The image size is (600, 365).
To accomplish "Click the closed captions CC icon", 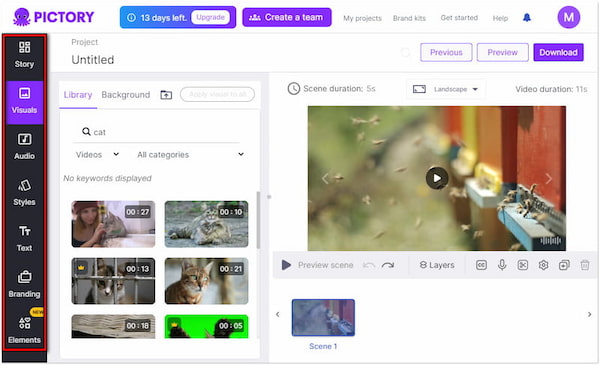I will point(481,265).
